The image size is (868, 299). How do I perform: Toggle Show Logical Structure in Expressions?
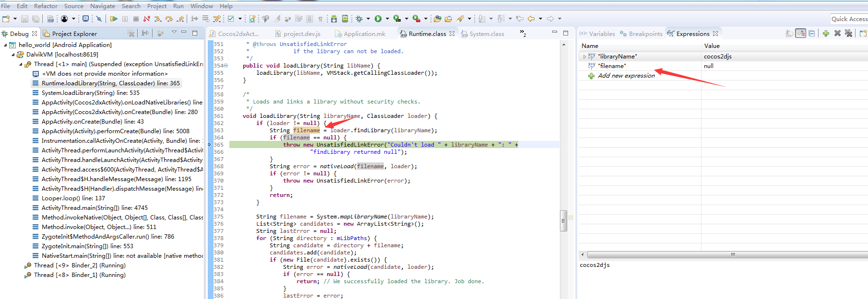tap(800, 34)
